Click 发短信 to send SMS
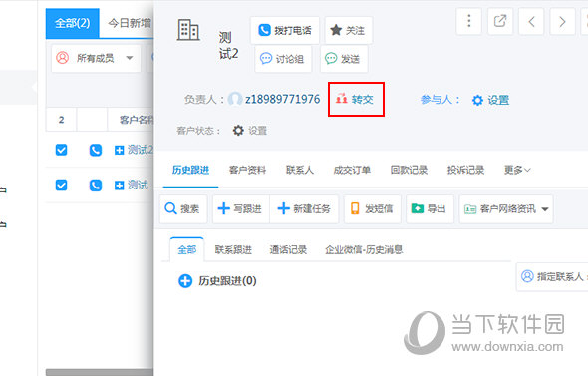 click(x=373, y=208)
